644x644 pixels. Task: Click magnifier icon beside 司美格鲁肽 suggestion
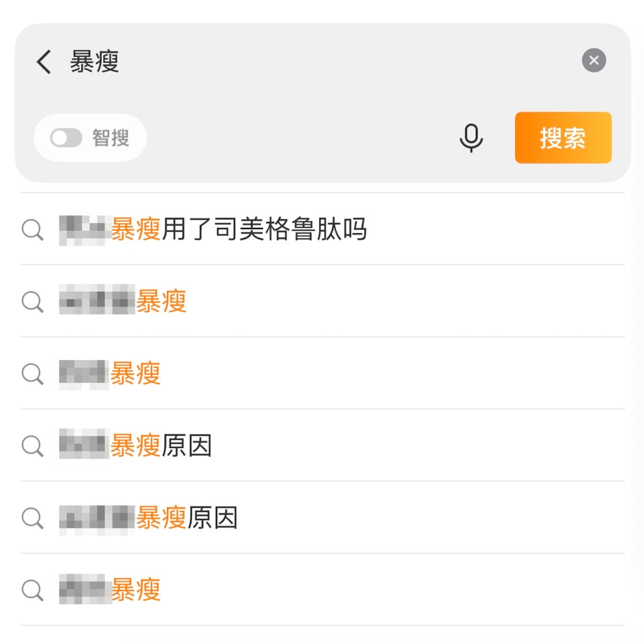point(32,230)
